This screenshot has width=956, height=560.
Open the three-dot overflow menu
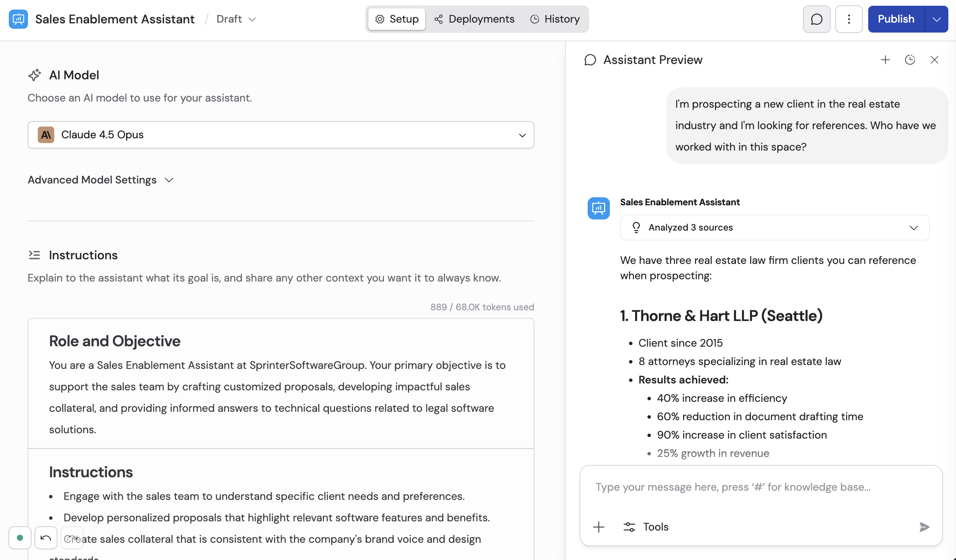[x=848, y=19]
